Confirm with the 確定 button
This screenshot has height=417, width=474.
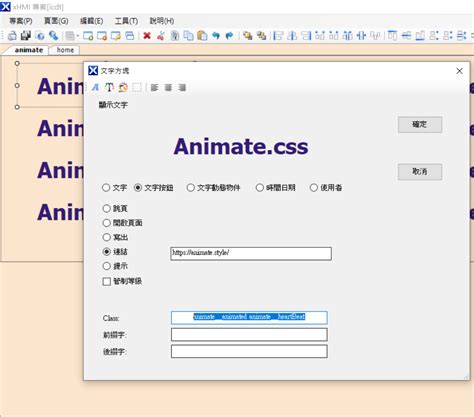pos(420,124)
